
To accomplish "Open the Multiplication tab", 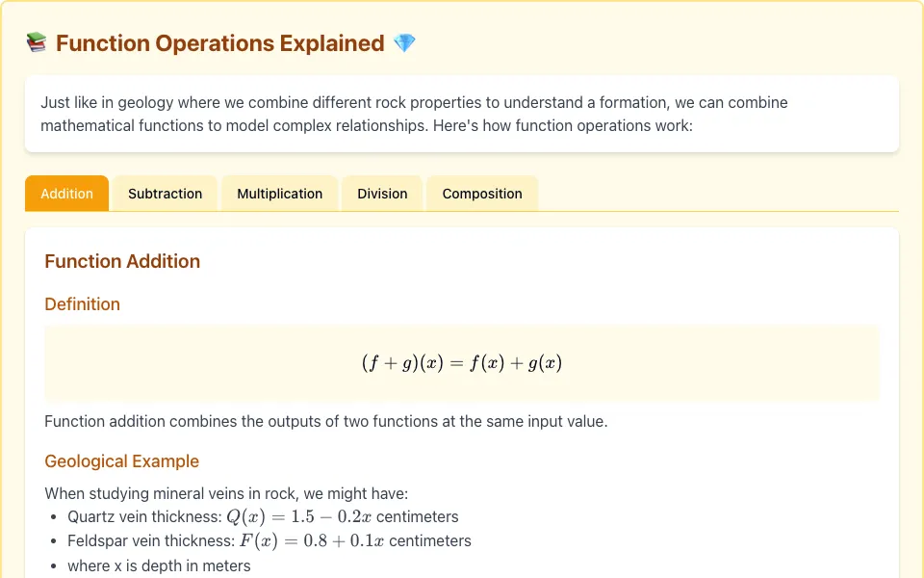I will [279, 194].
